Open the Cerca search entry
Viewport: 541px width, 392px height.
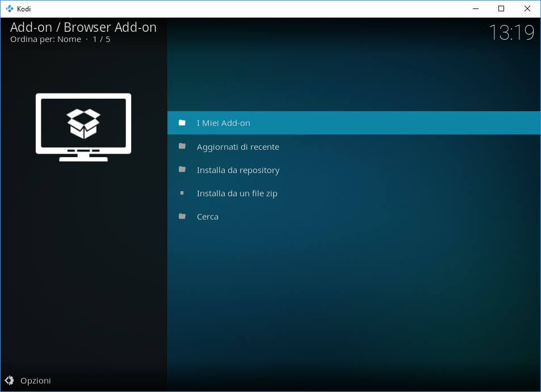coord(354,217)
